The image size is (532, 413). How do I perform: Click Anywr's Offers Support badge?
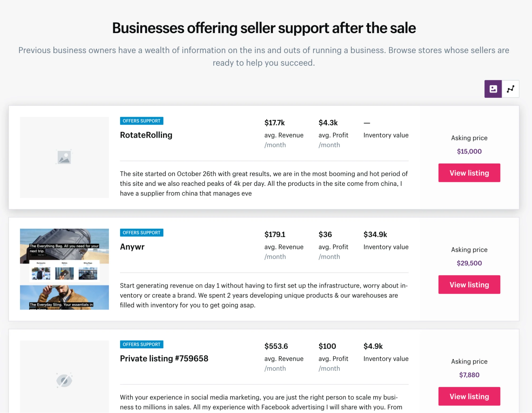point(142,233)
